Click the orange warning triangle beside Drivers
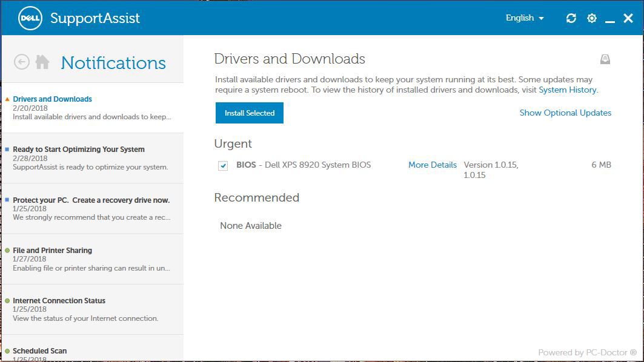Screen dimensions: 644x362 pos(7,99)
